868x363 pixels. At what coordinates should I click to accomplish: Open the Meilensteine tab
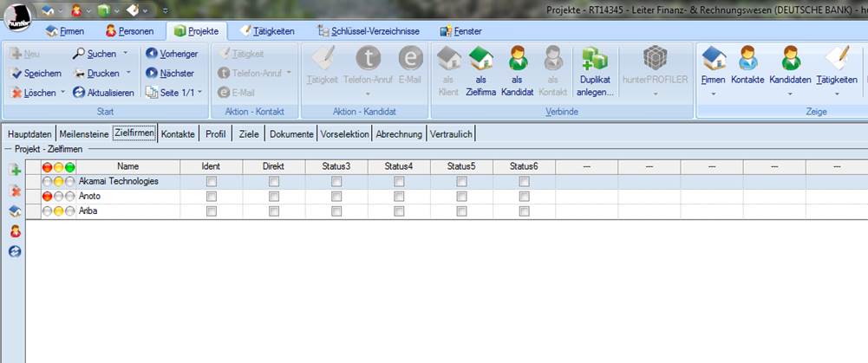(x=82, y=133)
